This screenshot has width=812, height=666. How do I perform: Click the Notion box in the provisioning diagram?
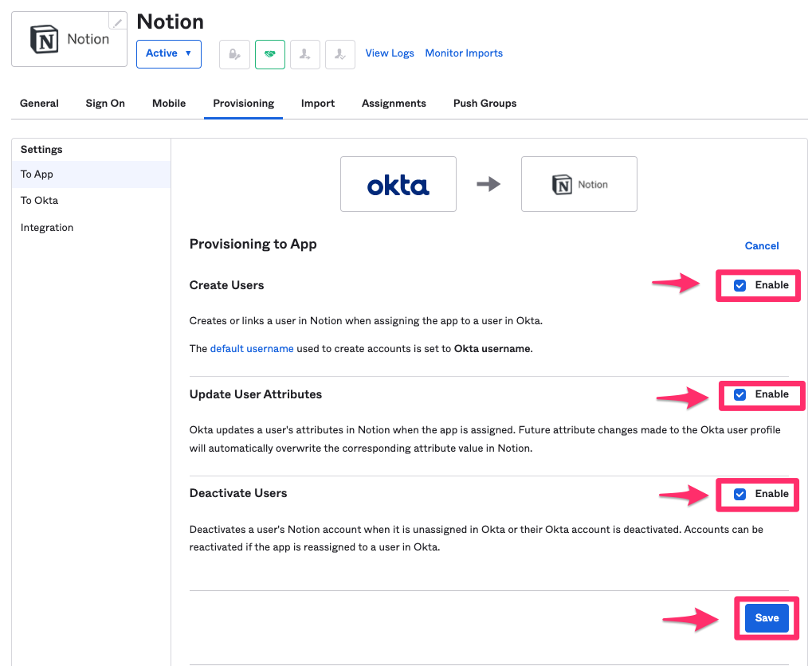pos(579,184)
